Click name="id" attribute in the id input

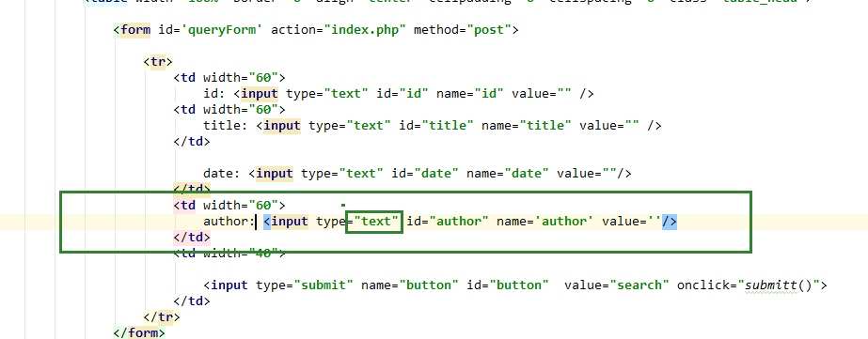tap(470, 94)
